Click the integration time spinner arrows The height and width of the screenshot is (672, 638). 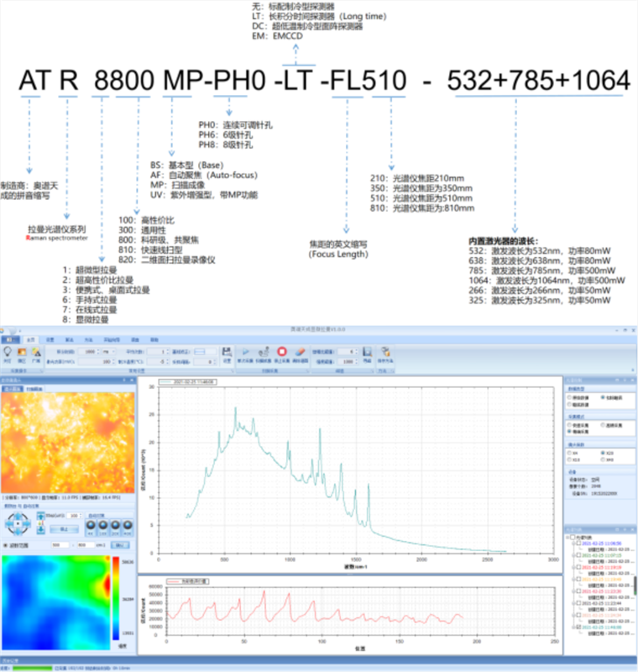click(99, 351)
